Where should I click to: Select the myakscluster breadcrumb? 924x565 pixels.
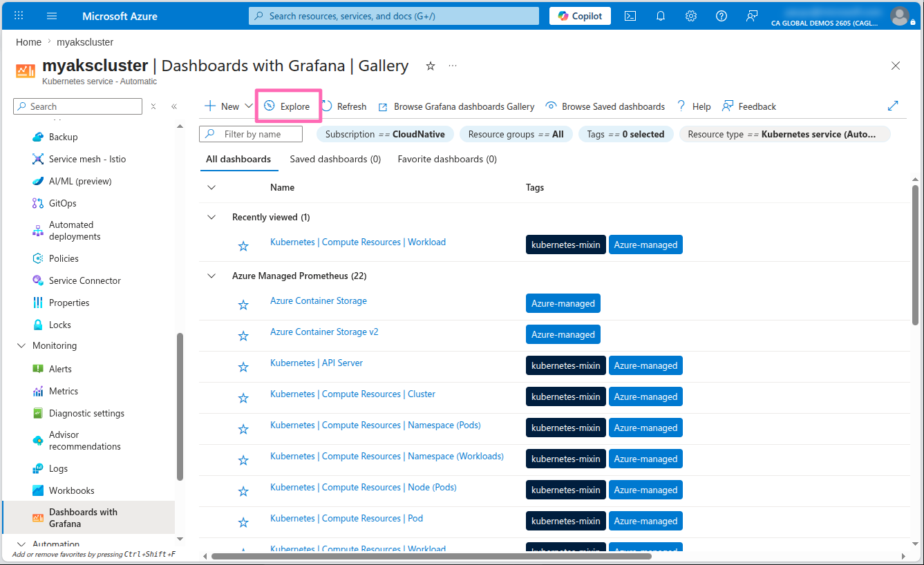click(85, 42)
